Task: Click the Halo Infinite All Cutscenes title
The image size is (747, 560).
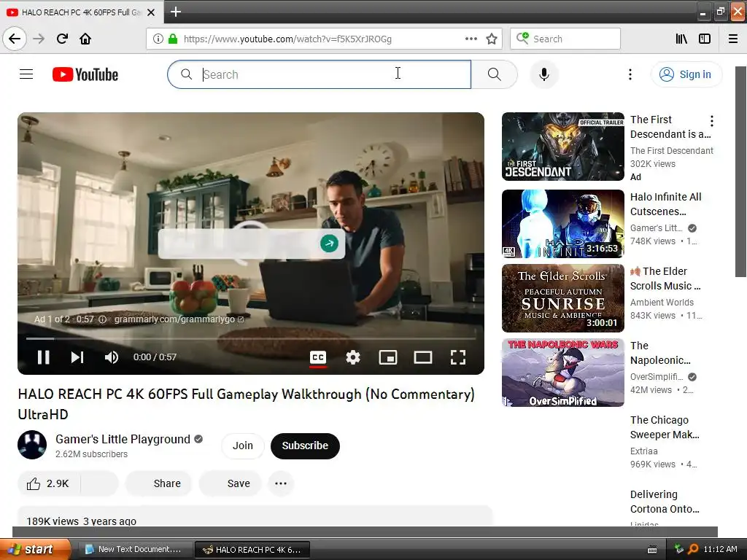Action: point(665,204)
